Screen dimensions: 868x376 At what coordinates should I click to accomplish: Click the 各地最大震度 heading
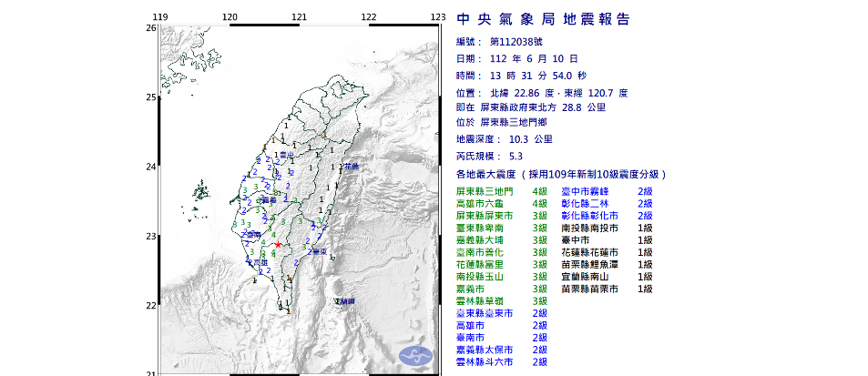[561, 175]
